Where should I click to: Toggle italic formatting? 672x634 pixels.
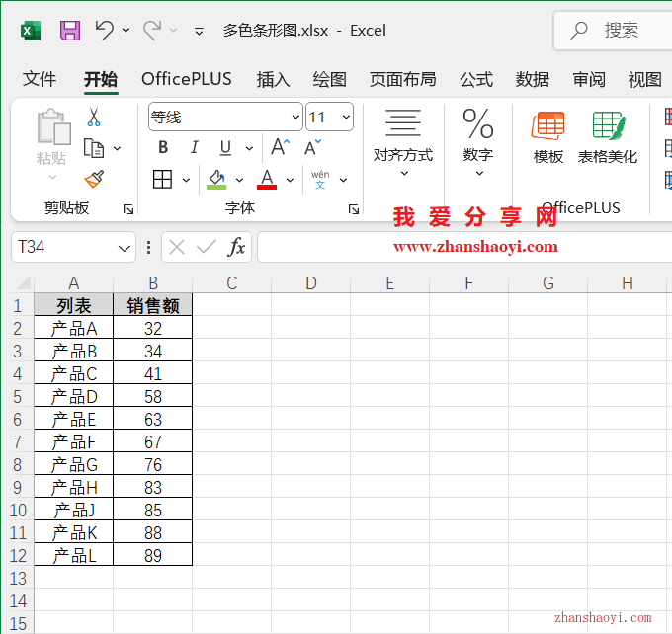(x=194, y=148)
